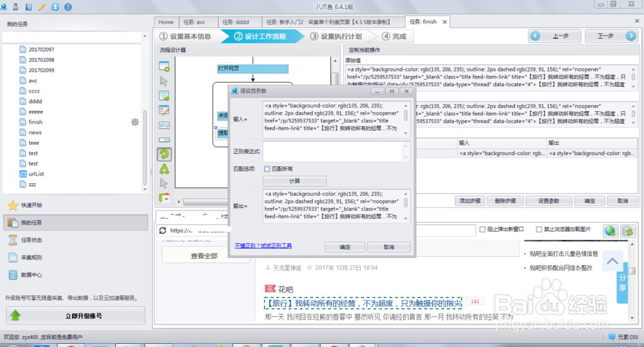
Task: Click the star icon for quick start
Action: click(x=13, y=205)
